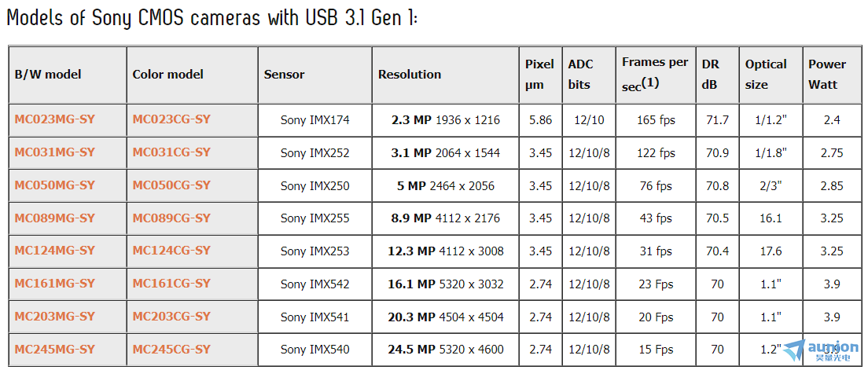Open the MC245MG-SY model link
Image resolution: width=868 pixels, height=370 pixels.
click(x=55, y=350)
